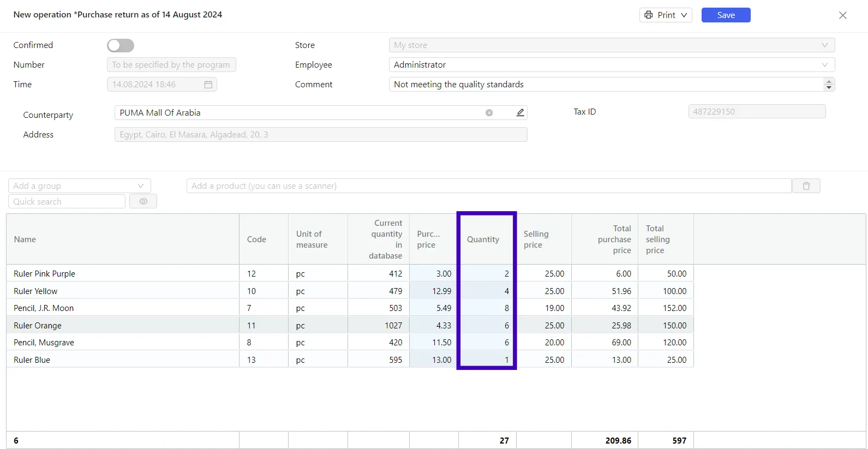Click the footer total selling 597
Image resolution: width=868 pixels, height=449 pixels.
click(679, 441)
